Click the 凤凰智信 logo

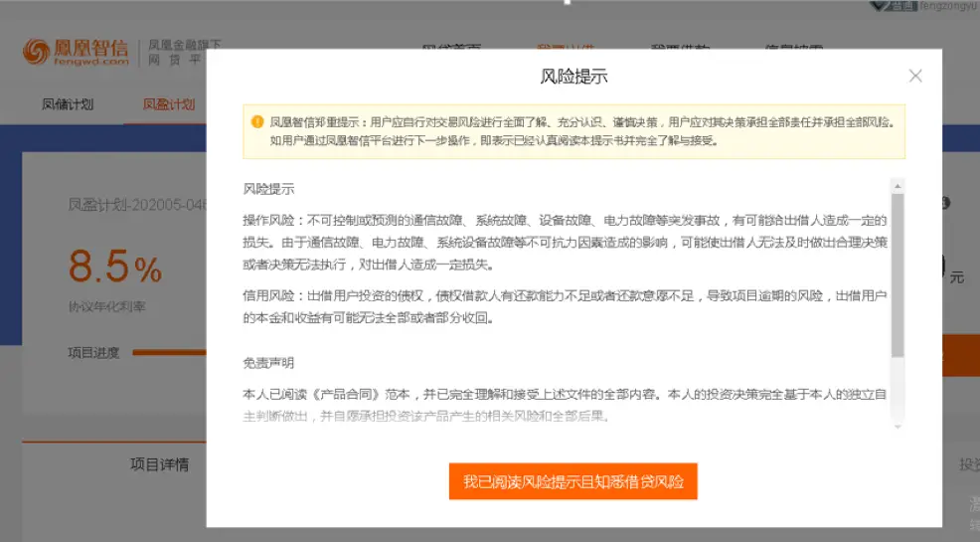tap(75, 52)
